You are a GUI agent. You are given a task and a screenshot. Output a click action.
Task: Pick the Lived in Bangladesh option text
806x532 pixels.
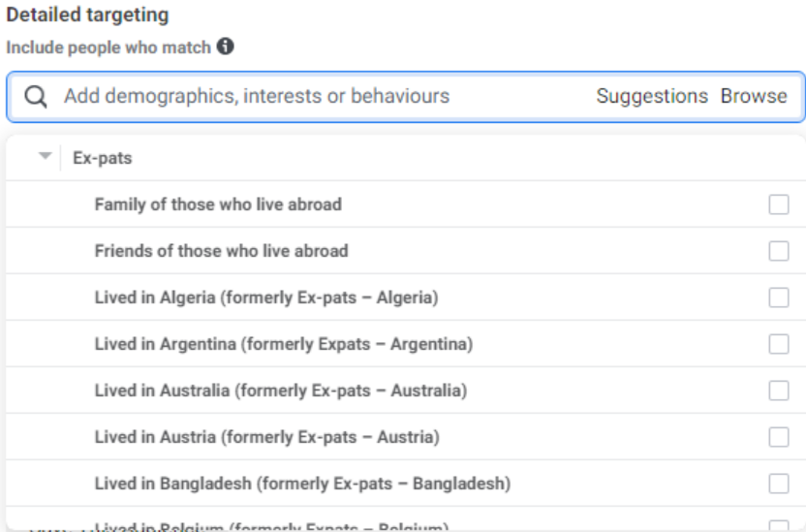[302, 483]
